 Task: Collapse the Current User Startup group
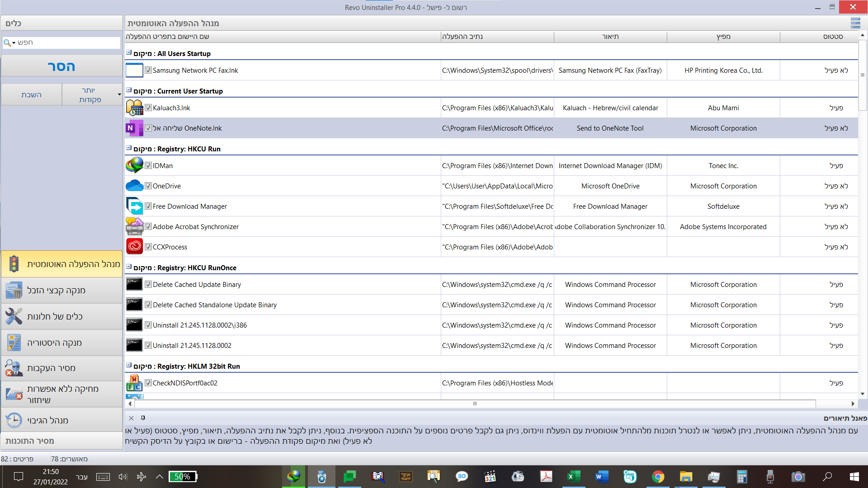[x=129, y=90]
